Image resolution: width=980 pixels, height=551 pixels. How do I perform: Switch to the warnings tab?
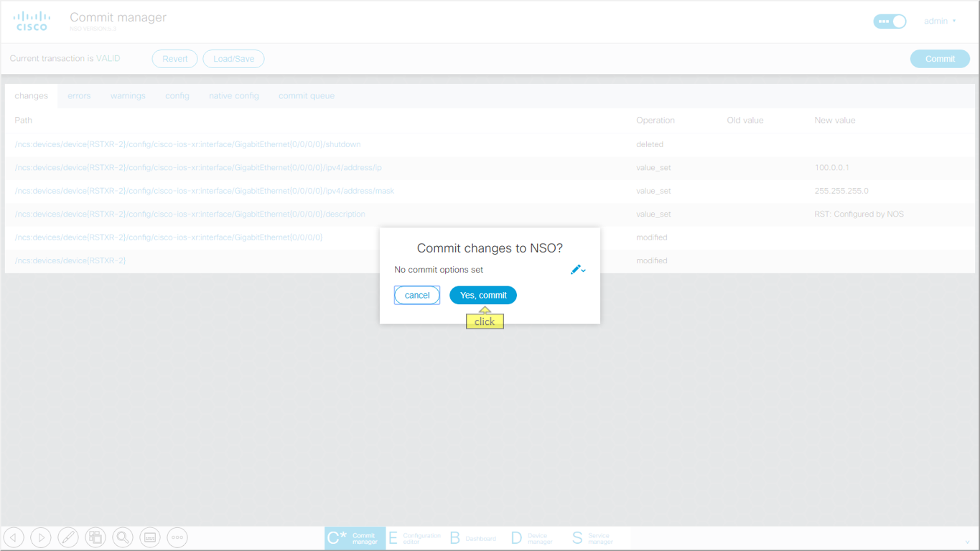coord(128,95)
